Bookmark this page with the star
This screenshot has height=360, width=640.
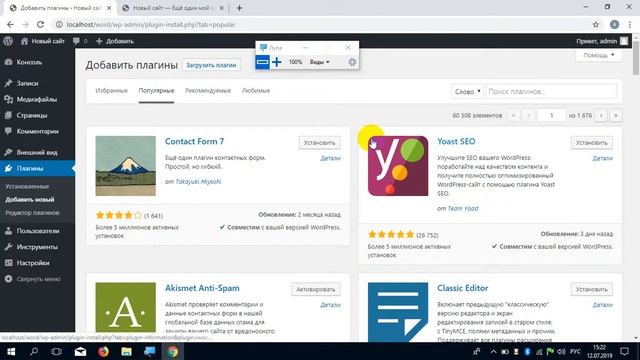[x=596, y=24]
